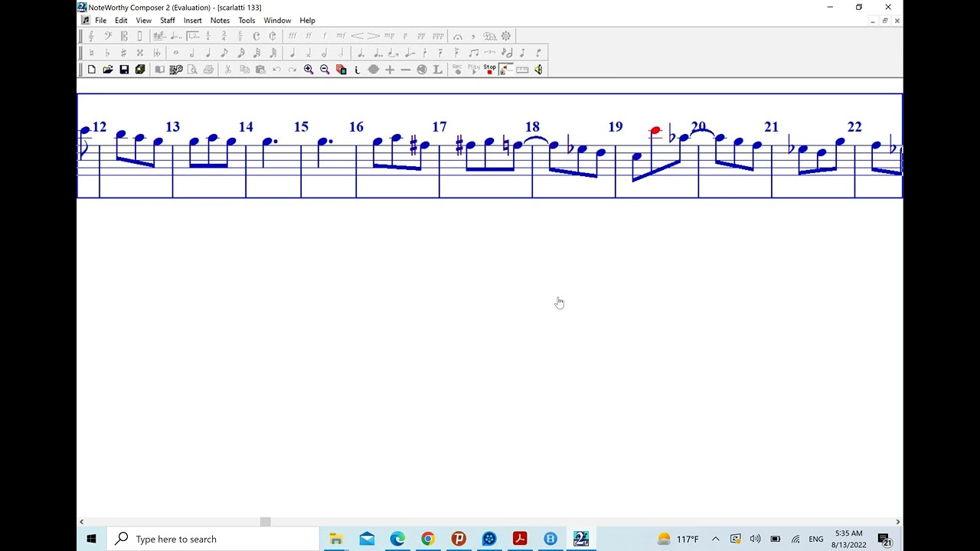
Task: Select the double sharp accidental
Action: pyautogui.click(x=140, y=53)
